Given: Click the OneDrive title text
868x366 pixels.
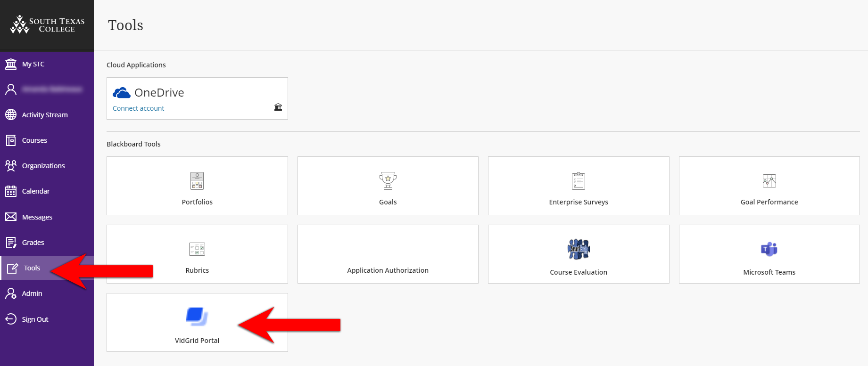Looking at the screenshot, I should pyautogui.click(x=159, y=93).
